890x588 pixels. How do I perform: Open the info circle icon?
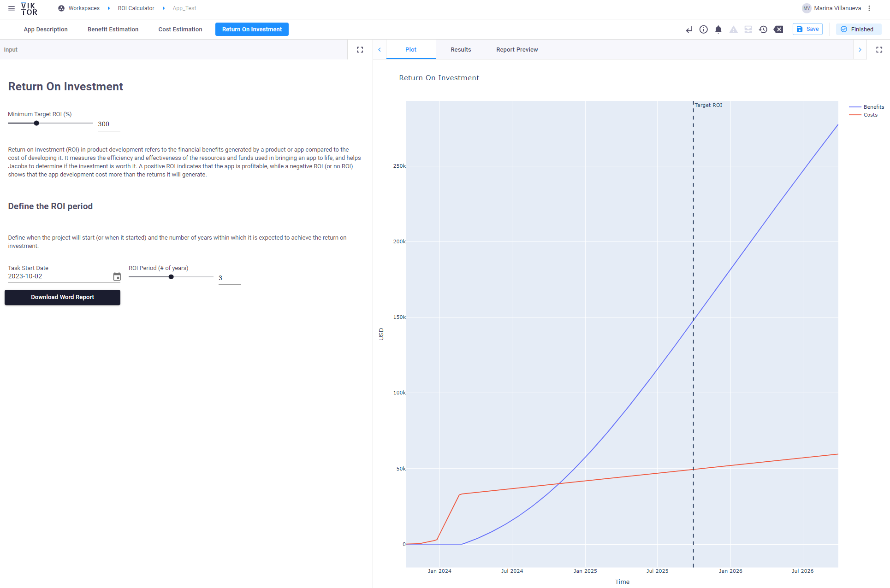704,29
